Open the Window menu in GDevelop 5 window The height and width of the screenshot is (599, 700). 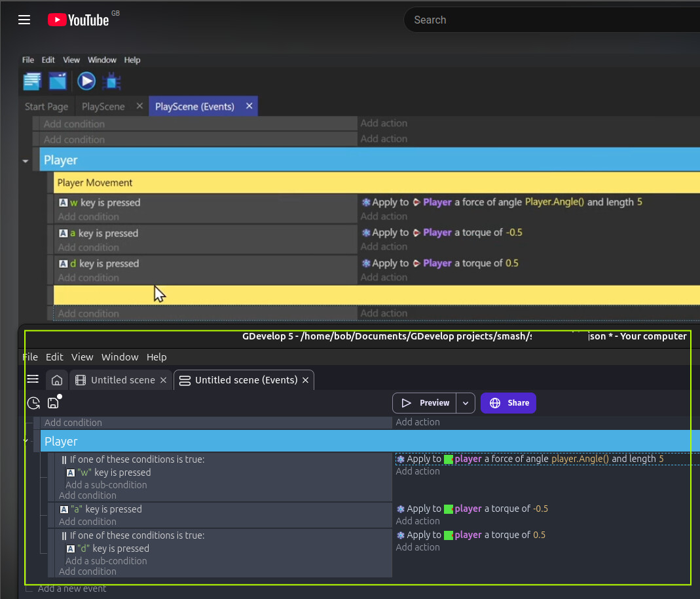click(x=120, y=357)
